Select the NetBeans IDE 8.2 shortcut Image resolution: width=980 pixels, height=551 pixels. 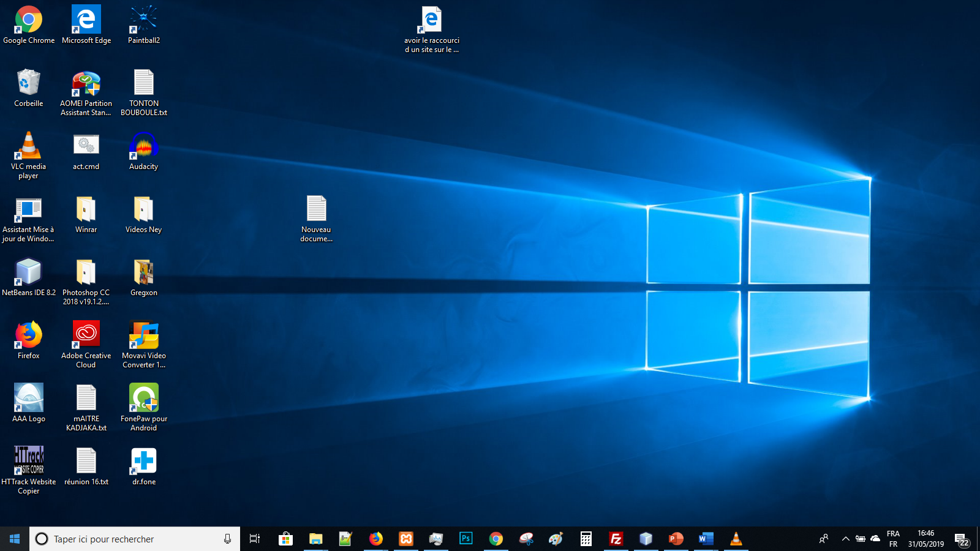[x=29, y=277]
